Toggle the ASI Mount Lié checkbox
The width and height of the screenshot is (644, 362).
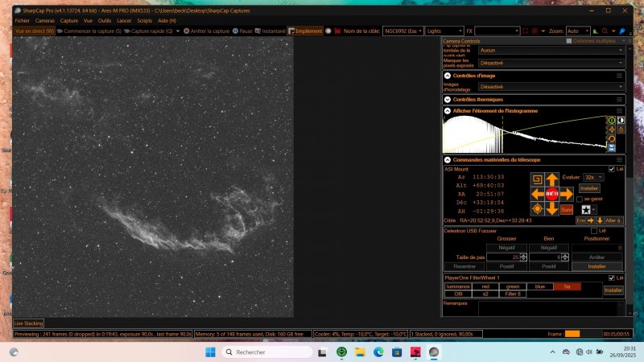tap(612, 169)
